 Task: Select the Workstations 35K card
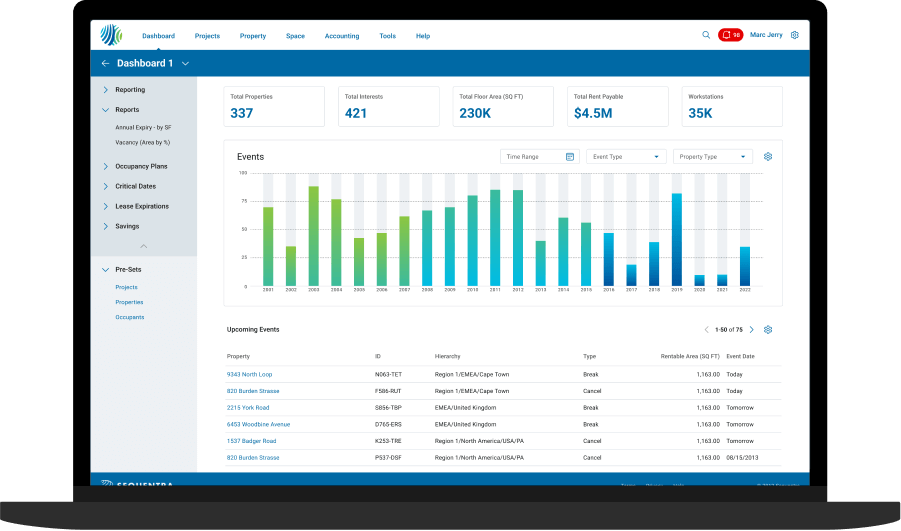pyautogui.click(x=732, y=106)
